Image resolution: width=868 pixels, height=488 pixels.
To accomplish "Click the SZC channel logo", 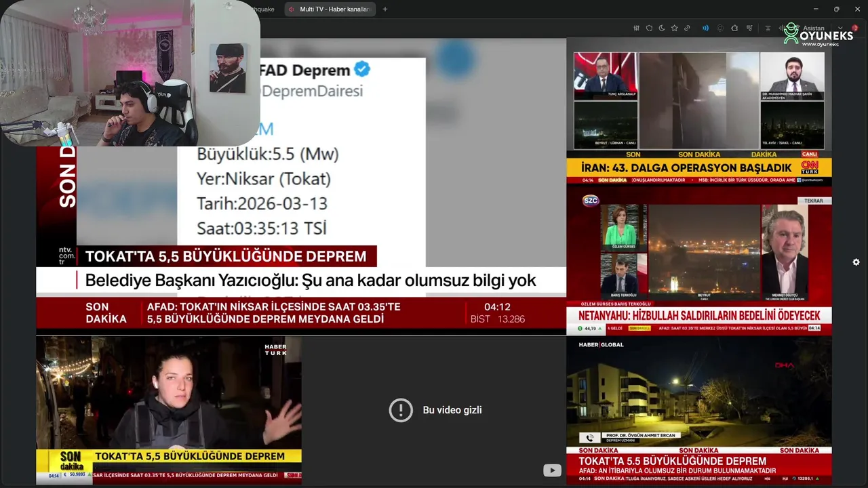I will coord(591,201).
